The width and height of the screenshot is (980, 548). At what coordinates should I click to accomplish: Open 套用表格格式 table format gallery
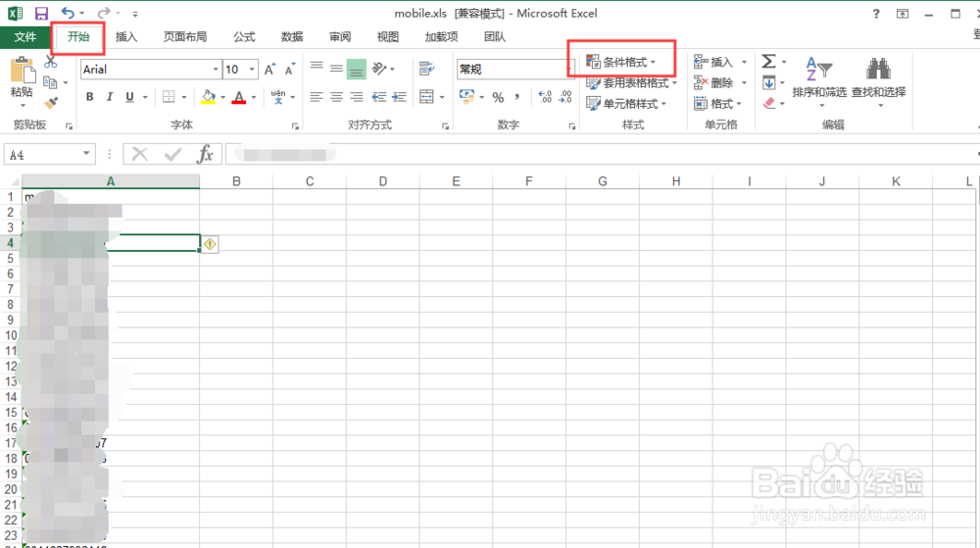pos(632,82)
